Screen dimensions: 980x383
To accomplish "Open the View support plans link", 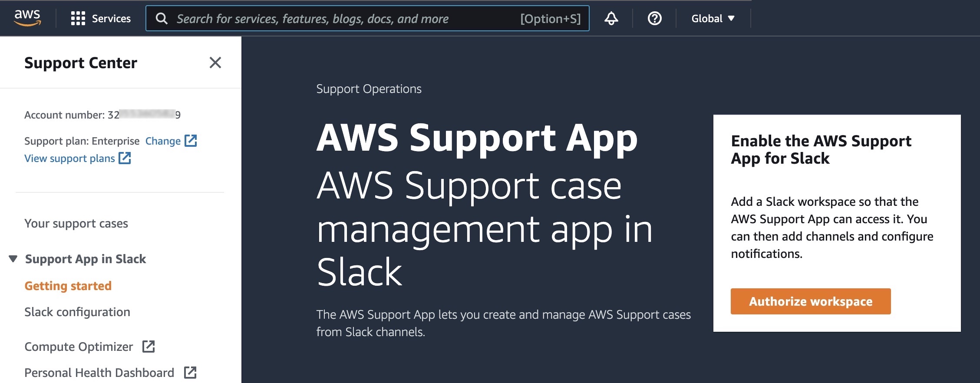I will [69, 158].
